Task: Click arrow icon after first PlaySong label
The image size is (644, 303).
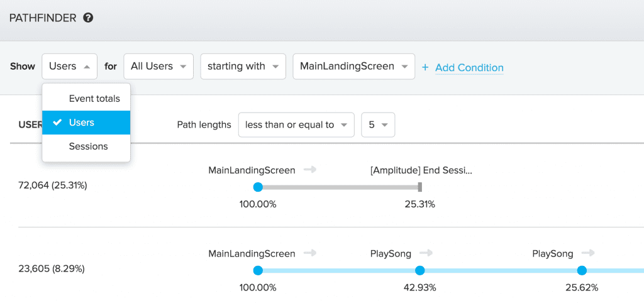Action: [426, 253]
